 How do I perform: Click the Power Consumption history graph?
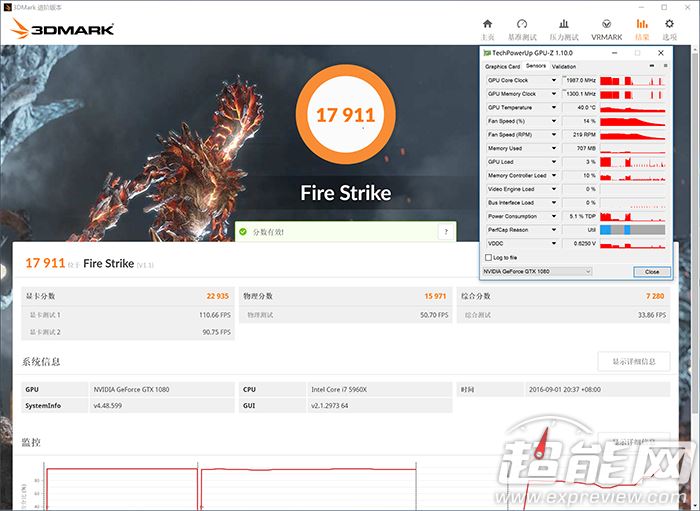coord(633,216)
